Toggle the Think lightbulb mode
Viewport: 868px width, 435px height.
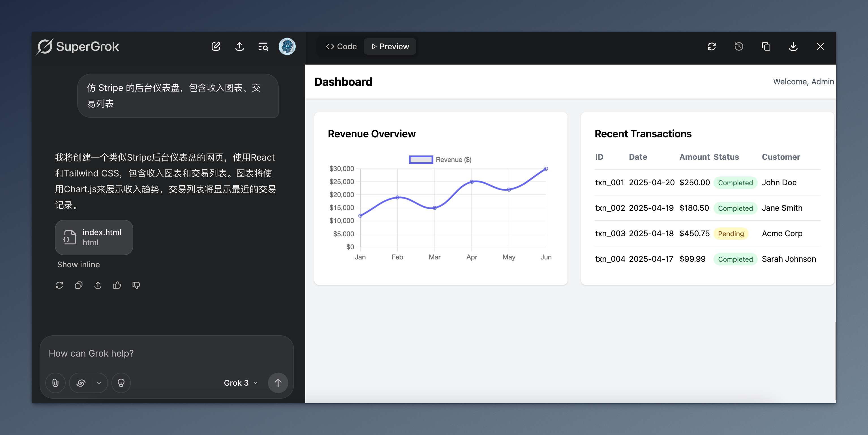tap(121, 383)
